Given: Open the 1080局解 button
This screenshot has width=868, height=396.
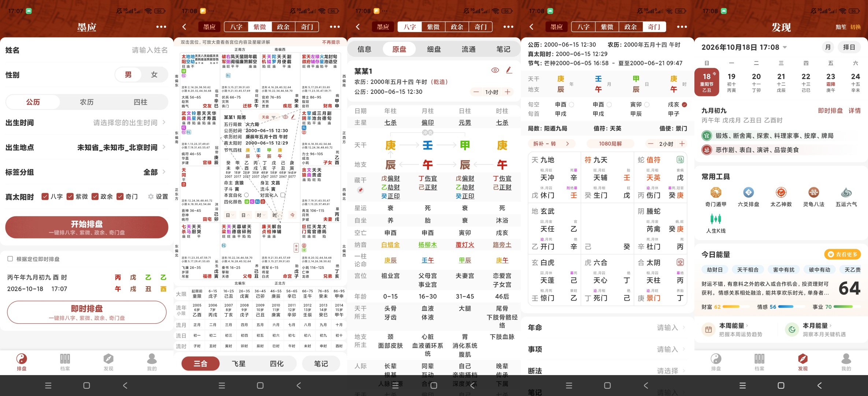Looking at the screenshot, I should click(610, 144).
